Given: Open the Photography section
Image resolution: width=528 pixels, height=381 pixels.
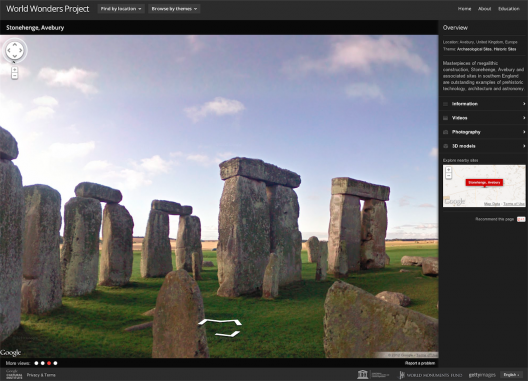Looking at the screenshot, I should (x=484, y=132).
